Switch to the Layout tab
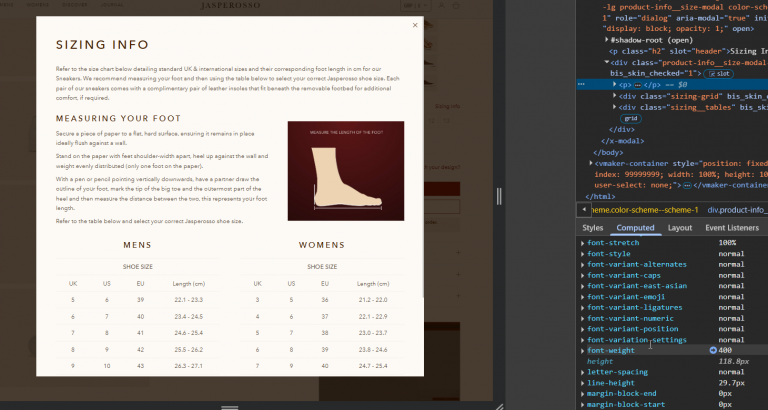The height and width of the screenshot is (410, 768). 680,228
